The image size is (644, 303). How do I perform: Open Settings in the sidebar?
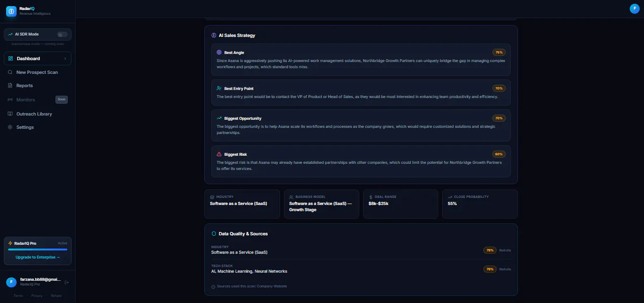click(37, 127)
